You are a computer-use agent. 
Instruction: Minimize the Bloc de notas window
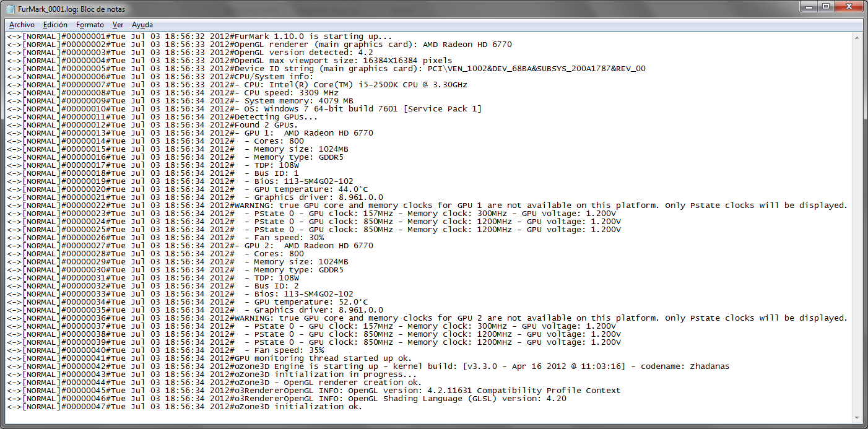pos(807,7)
